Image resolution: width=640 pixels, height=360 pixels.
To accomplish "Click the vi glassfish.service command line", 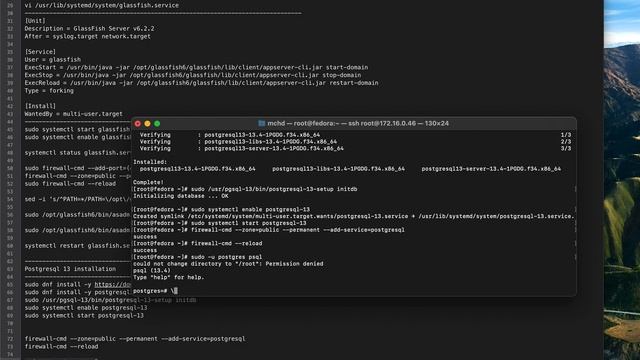I will (x=102, y=5).
